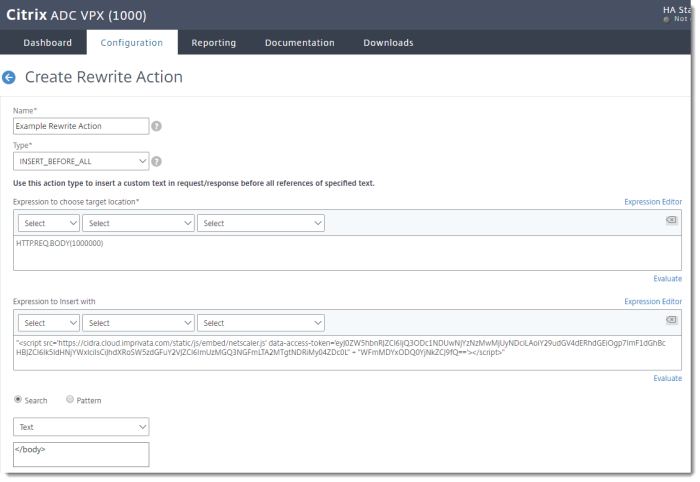Open first Select dropdown under Insert with

click(49, 323)
